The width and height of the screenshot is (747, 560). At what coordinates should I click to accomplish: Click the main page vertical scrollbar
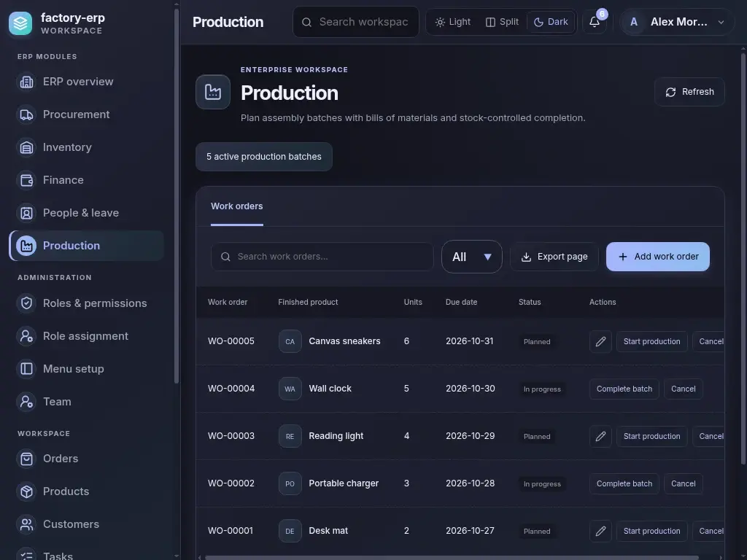point(743,257)
